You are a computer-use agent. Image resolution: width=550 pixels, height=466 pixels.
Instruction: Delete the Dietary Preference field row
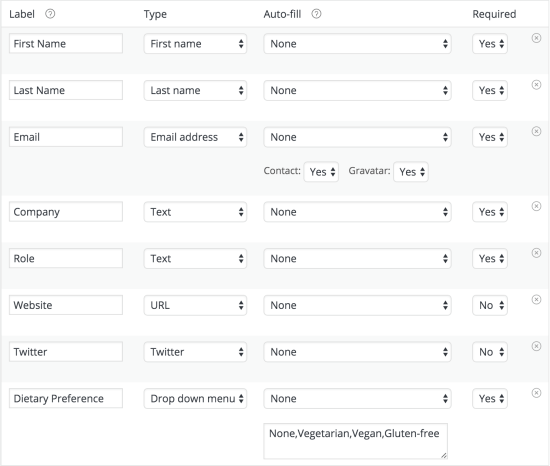point(536,393)
